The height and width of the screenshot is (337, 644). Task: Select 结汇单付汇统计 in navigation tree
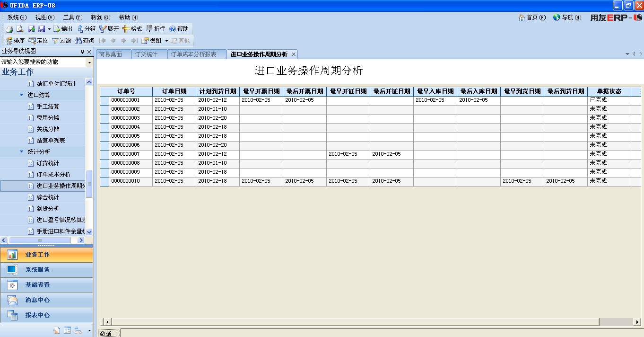[x=56, y=84]
